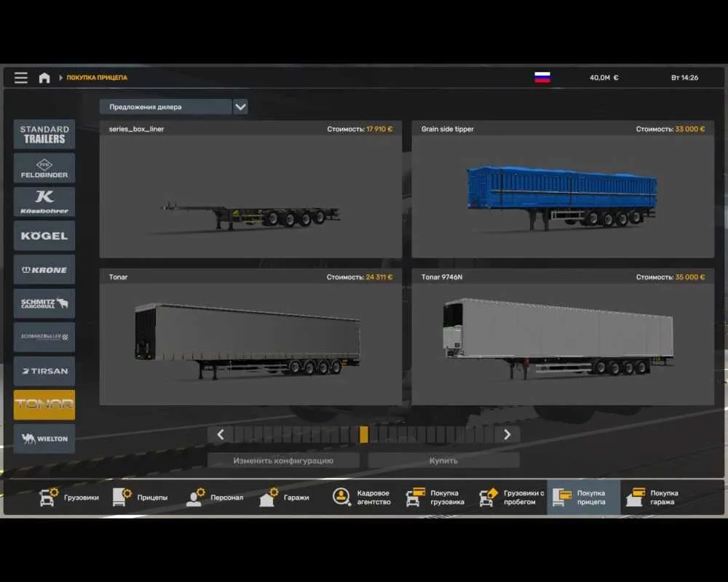Open the Грузовики tab in bottom bar
728x582 pixels.
click(69, 498)
